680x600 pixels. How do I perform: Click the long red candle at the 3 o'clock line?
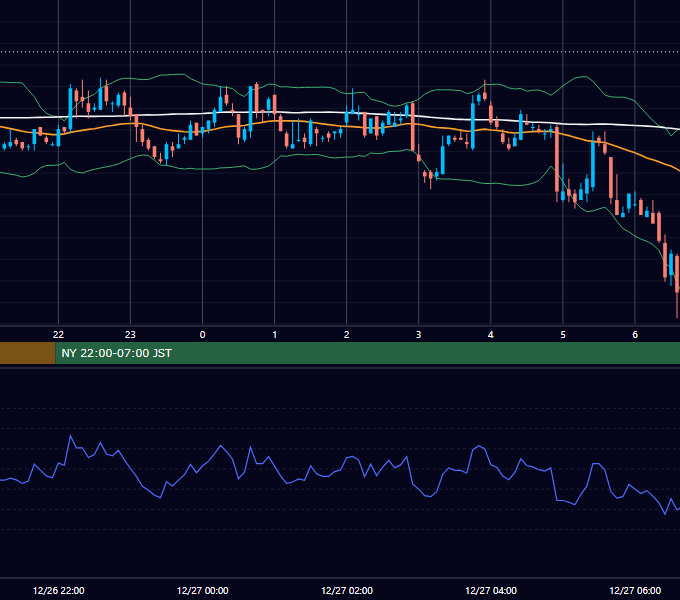tap(412, 127)
